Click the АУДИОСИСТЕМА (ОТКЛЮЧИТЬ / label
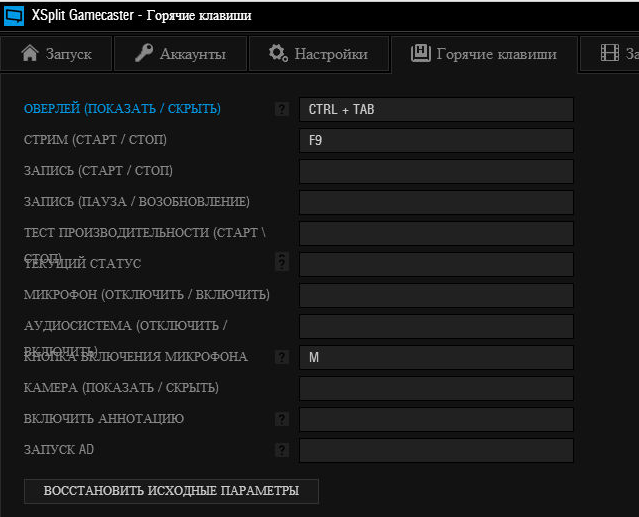Viewport: 639px width, 517px height. (126, 326)
